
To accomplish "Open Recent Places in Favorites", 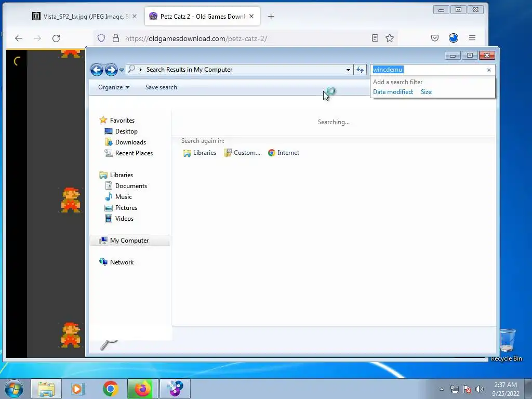I will coord(134,153).
